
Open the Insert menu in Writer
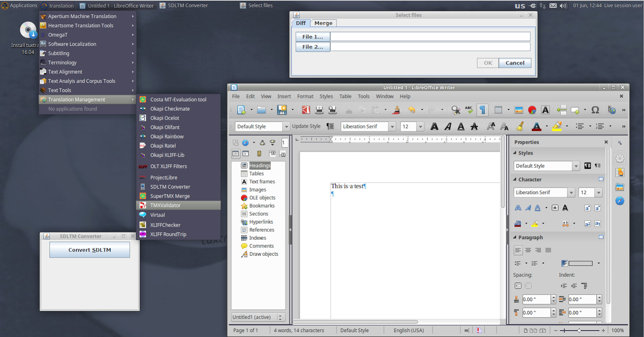[284, 96]
